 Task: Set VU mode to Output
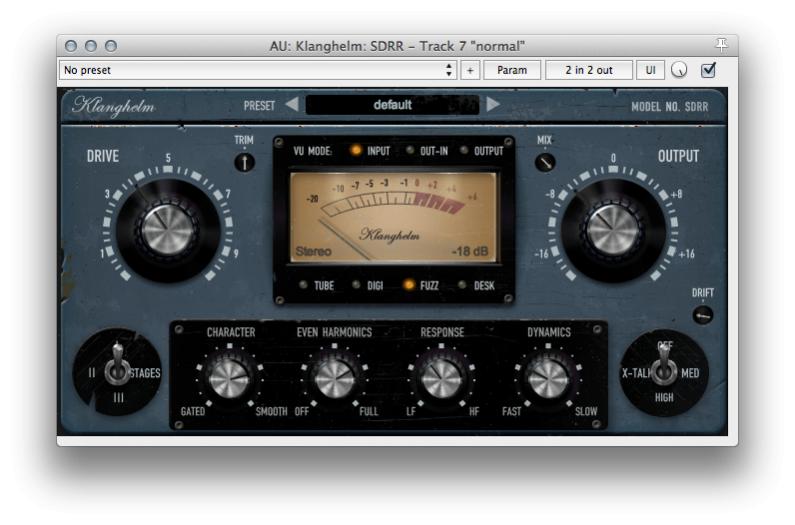pos(483,151)
